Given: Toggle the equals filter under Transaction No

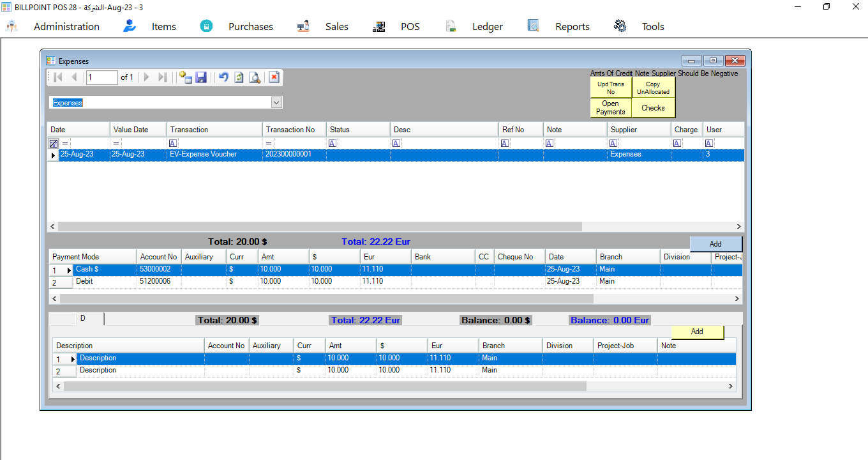Looking at the screenshot, I should point(269,143).
